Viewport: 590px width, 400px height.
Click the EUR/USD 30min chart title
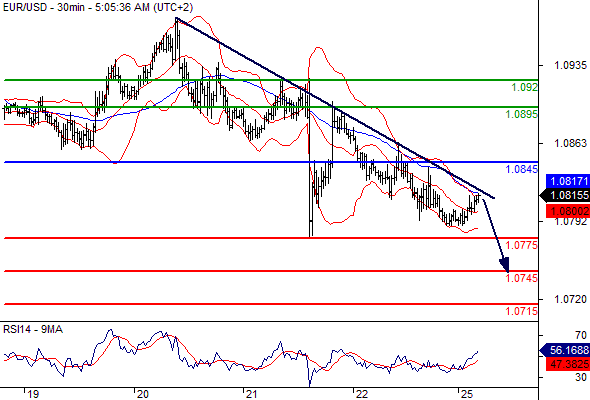[97, 7]
